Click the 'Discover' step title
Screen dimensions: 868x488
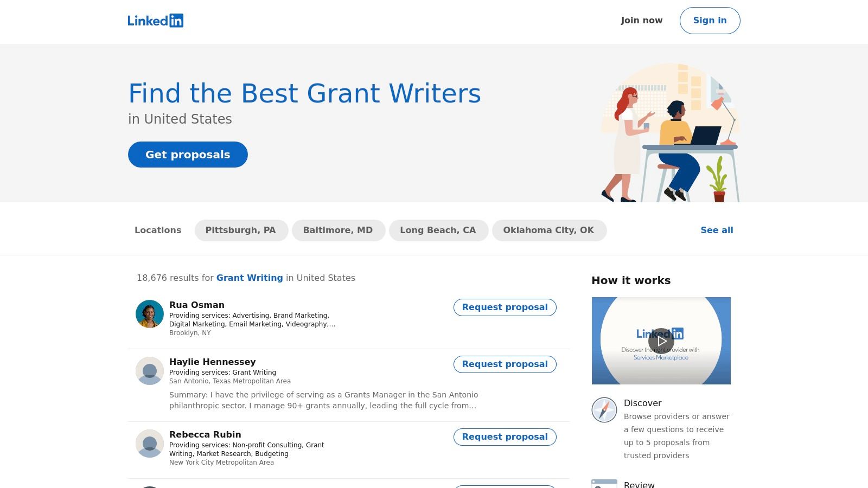click(642, 403)
